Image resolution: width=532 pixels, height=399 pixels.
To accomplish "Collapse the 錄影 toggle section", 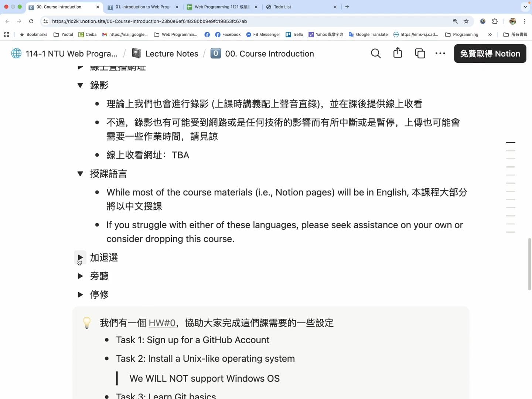I will (x=80, y=85).
